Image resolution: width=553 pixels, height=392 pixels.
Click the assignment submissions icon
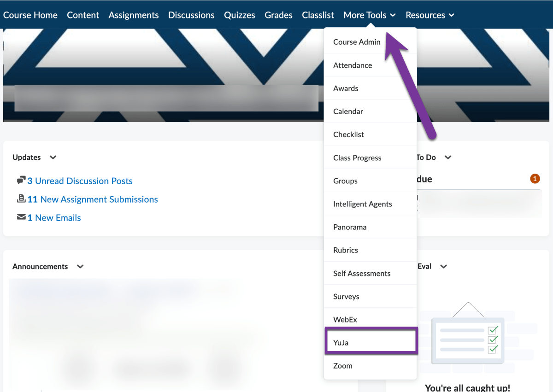(21, 199)
